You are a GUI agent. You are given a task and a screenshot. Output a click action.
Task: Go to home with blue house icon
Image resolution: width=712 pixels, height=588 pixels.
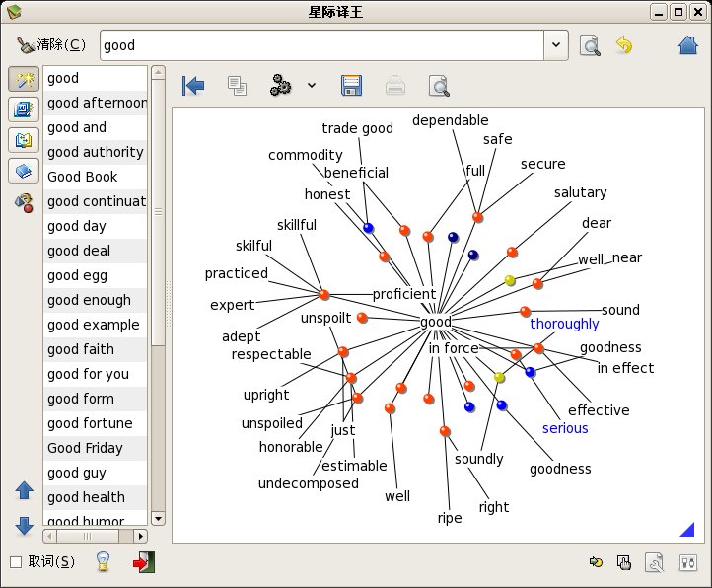point(688,45)
